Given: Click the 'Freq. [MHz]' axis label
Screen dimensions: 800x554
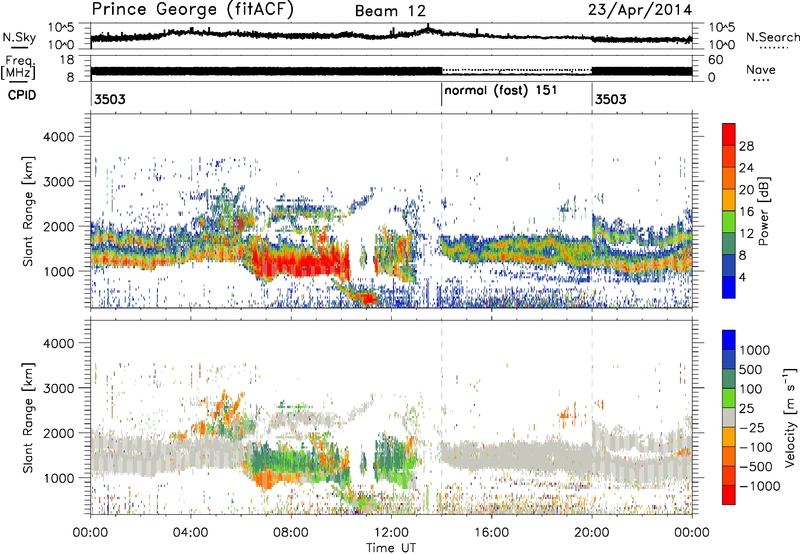Looking at the screenshot, I should 18,67.
